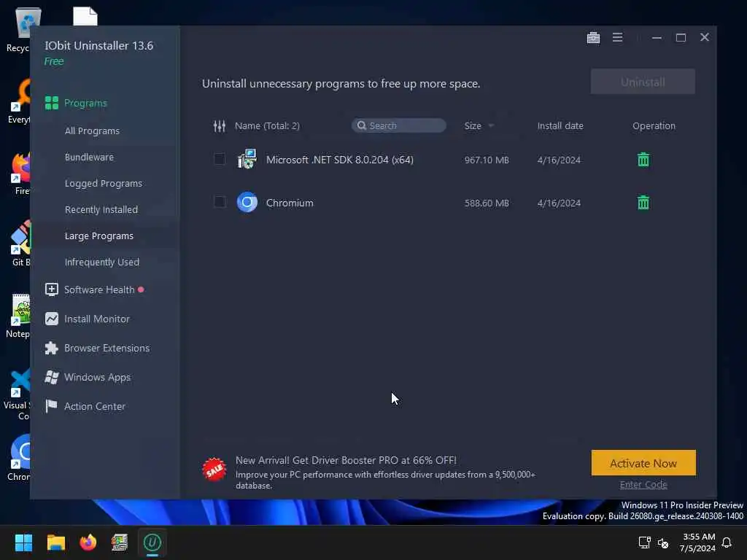Select All Programs in sidebar

tap(92, 131)
